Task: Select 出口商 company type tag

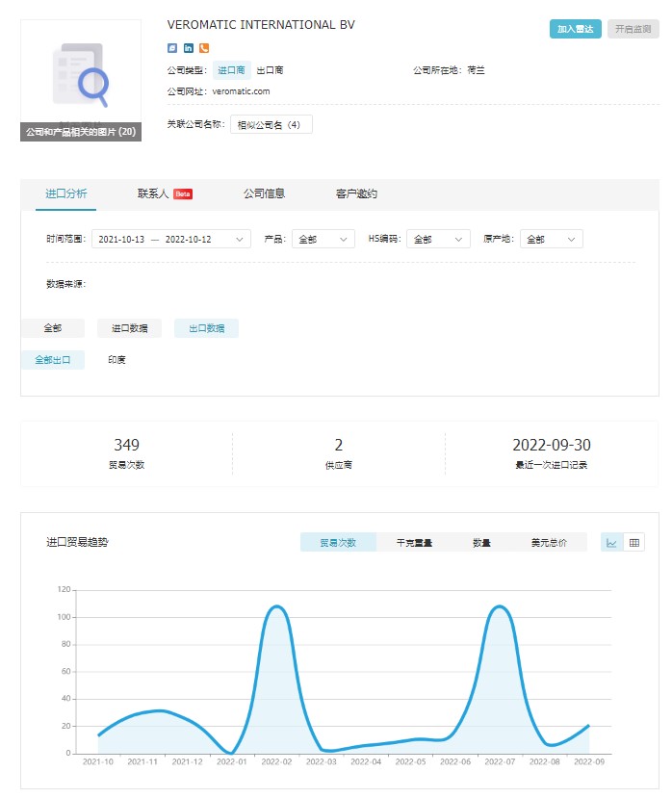Action: (x=270, y=70)
